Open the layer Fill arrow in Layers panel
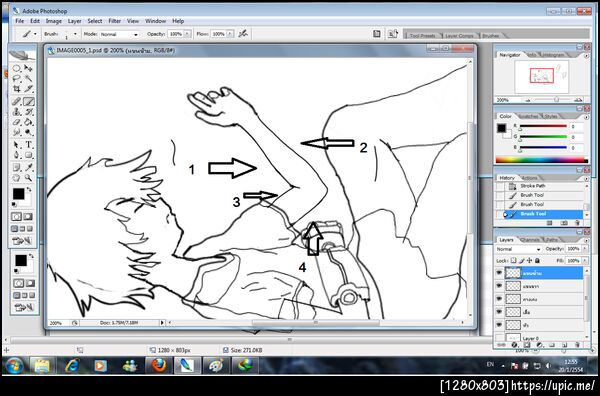The width and height of the screenshot is (600, 396). [585, 261]
